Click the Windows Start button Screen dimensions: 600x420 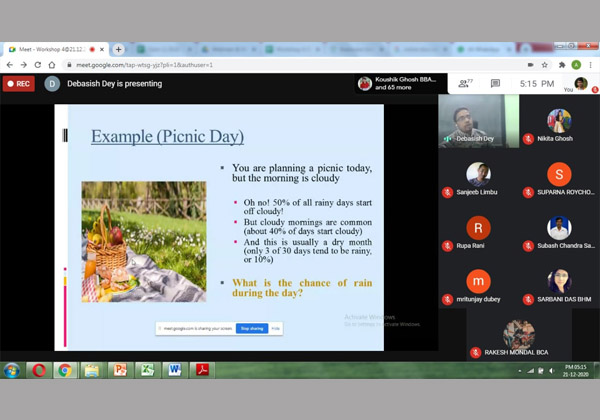pos(12,371)
